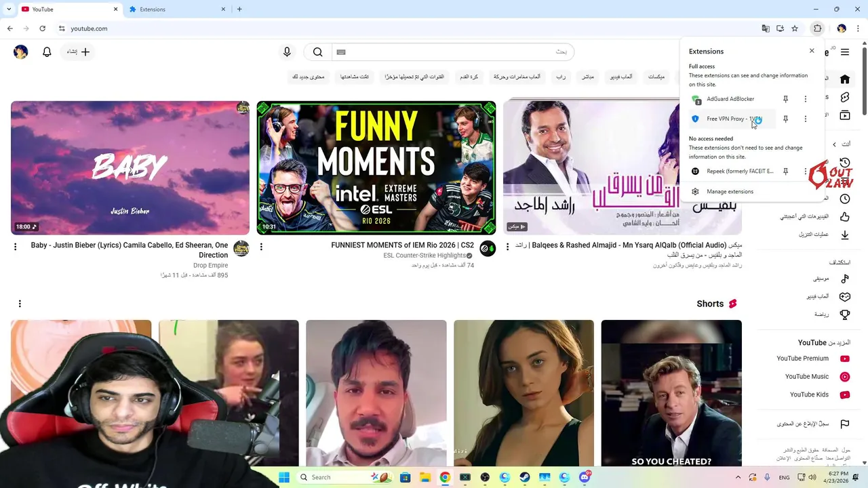Play the FUNNY MOMENTS IEM Rio thumbnail

click(376, 167)
